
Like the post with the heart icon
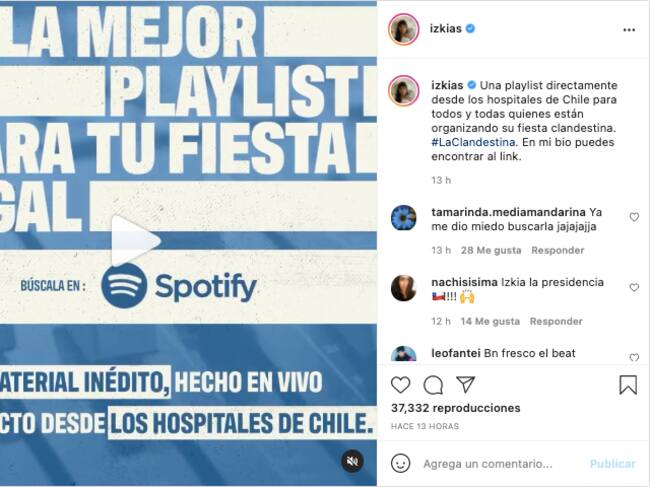pyautogui.click(x=400, y=385)
